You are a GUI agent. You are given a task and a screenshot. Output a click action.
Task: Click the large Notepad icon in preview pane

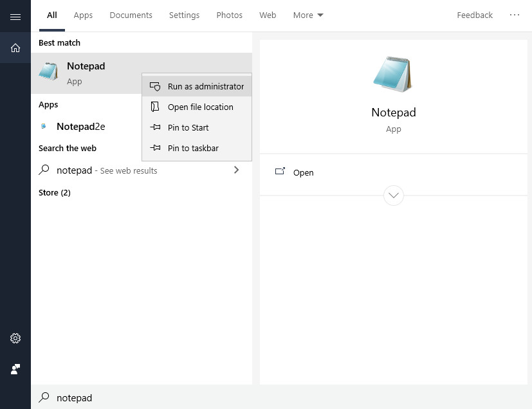tap(392, 74)
